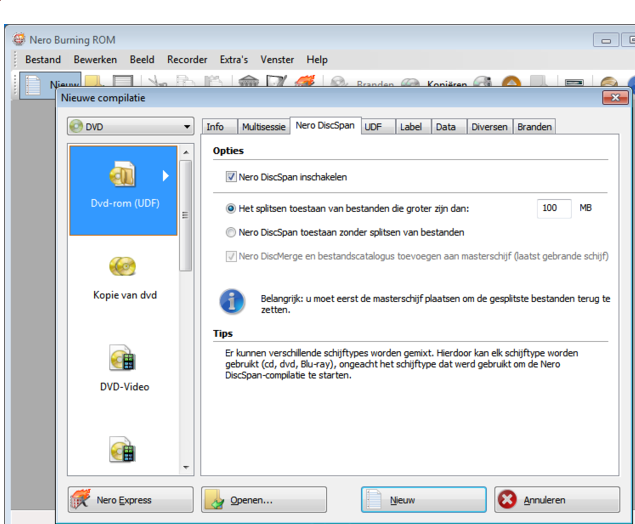635x524 pixels.
Task: Click the 100 MB size input field
Action: (x=554, y=208)
